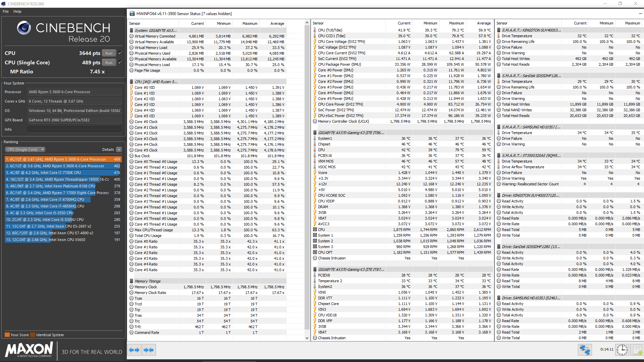Image resolution: width=644 pixels, height=362 pixels.
Task: Click the Cinebench logo sphere icon
Action: [x=24, y=28]
